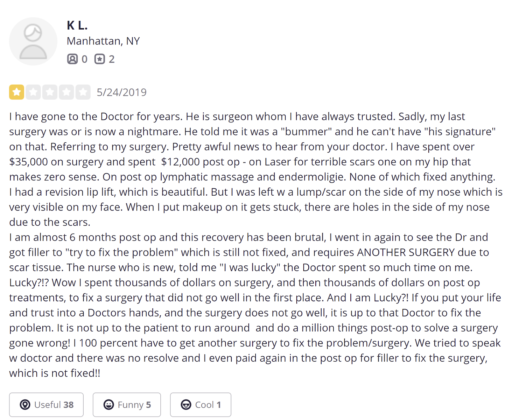The image size is (505, 420).
Task: Click the sunglasses face icon in Cool
Action: [x=186, y=405]
